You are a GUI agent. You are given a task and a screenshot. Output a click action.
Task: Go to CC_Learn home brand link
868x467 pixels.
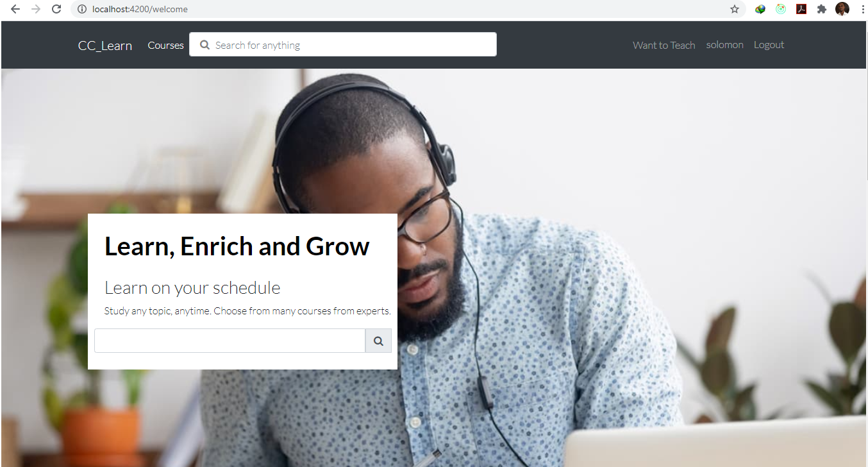tap(105, 46)
